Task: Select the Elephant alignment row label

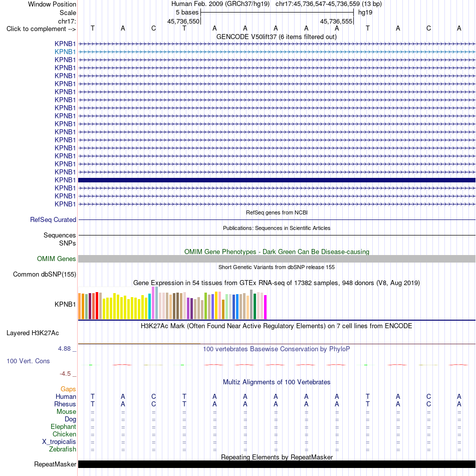Action: (63, 427)
